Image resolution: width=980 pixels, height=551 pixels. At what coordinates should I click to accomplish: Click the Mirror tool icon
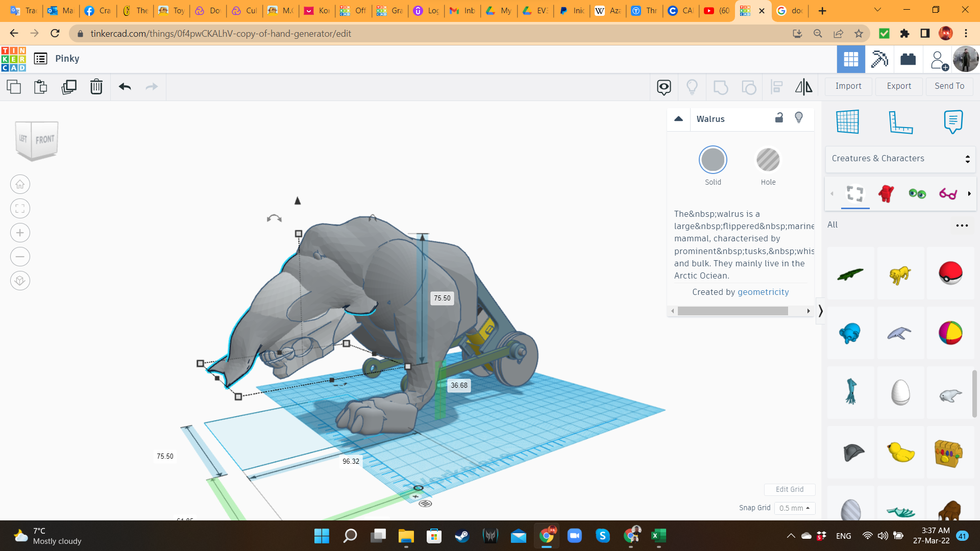(x=803, y=87)
